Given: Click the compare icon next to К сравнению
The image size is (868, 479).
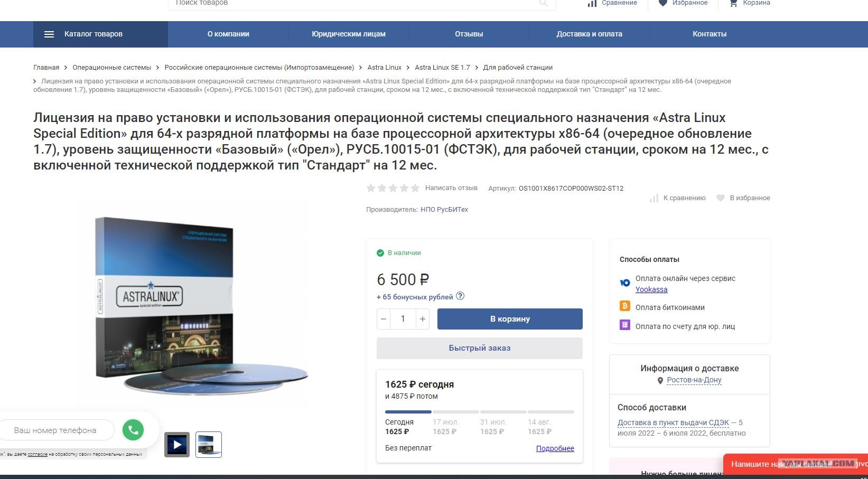Looking at the screenshot, I should click(654, 198).
